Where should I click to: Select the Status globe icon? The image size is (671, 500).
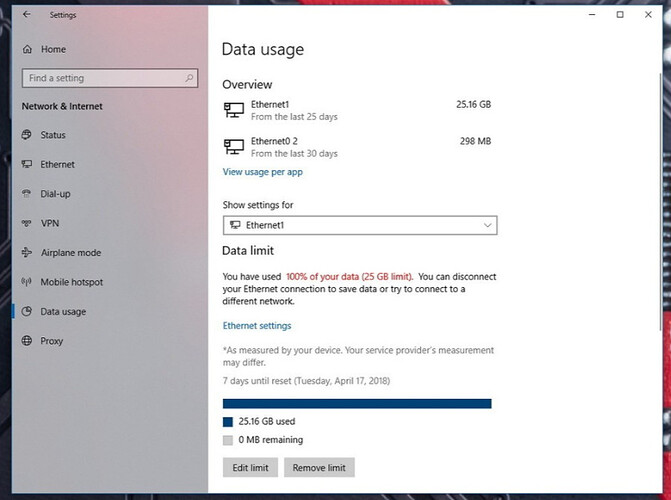[27, 135]
